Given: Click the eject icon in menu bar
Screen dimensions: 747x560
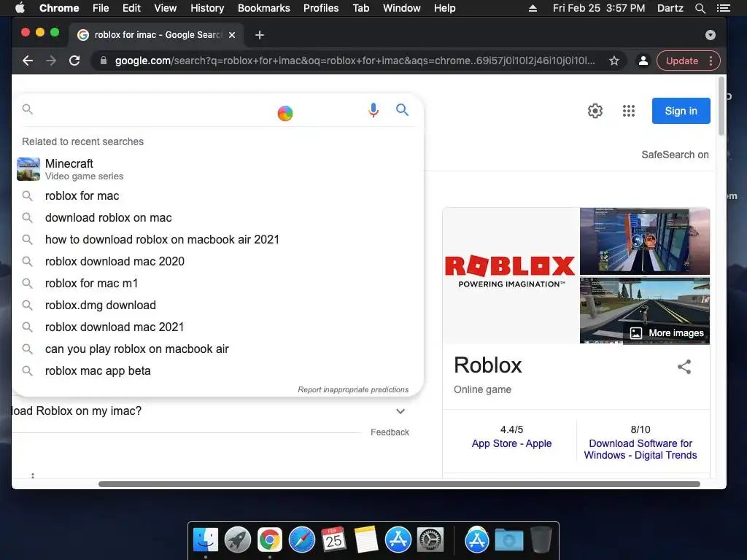Looking at the screenshot, I should coord(533,8).
